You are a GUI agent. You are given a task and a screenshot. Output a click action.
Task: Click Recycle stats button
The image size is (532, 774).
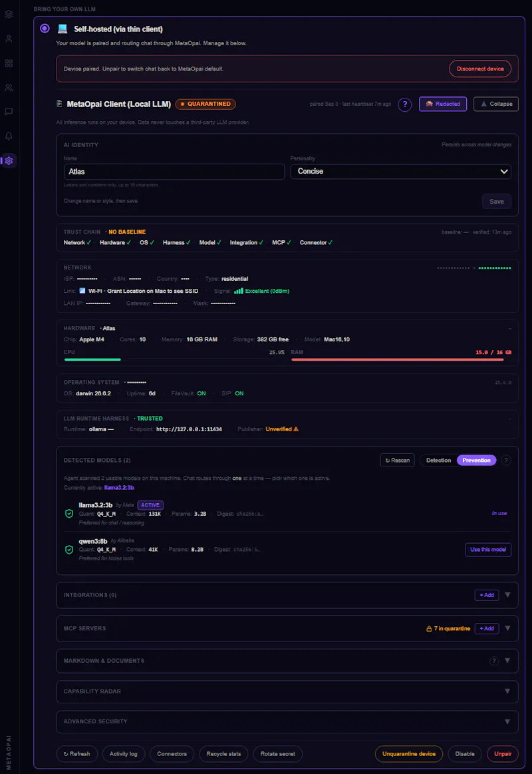(223, 754)
